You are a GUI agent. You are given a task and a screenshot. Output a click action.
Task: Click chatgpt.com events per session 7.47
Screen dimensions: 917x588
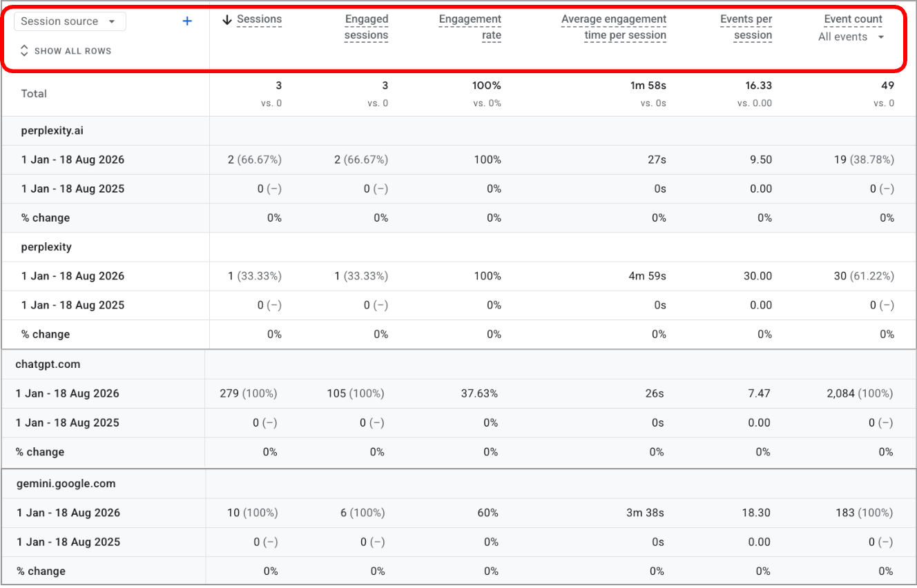point(760,394)
